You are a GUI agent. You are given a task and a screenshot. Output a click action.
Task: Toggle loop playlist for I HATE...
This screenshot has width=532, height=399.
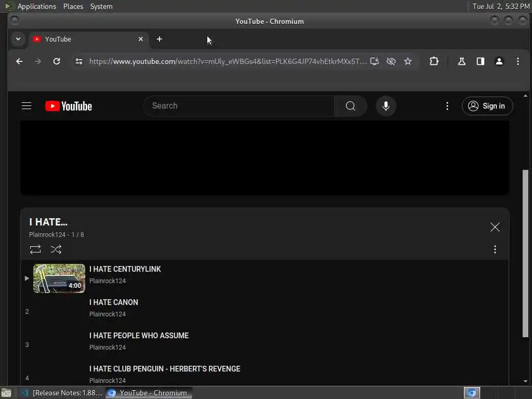(x=35, y=249)
